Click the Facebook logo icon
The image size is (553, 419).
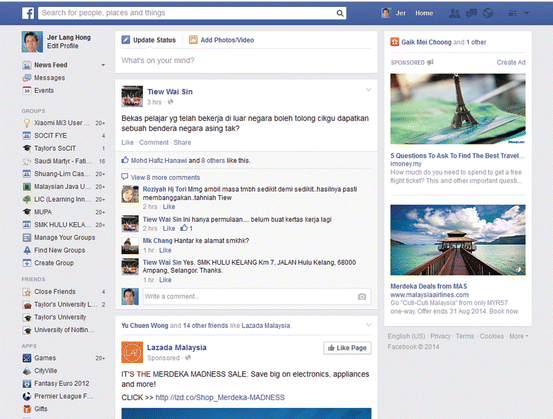28,13
